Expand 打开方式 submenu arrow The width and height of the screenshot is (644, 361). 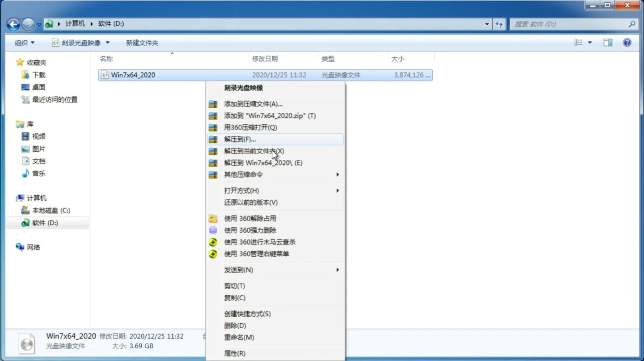click(337, 191)
